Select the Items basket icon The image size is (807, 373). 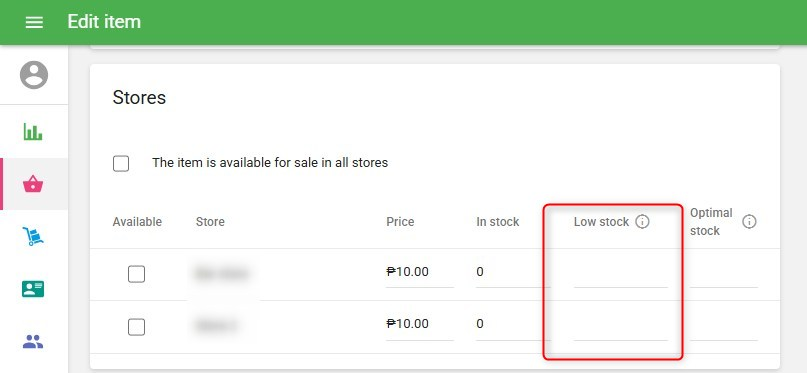pos(33,184)
